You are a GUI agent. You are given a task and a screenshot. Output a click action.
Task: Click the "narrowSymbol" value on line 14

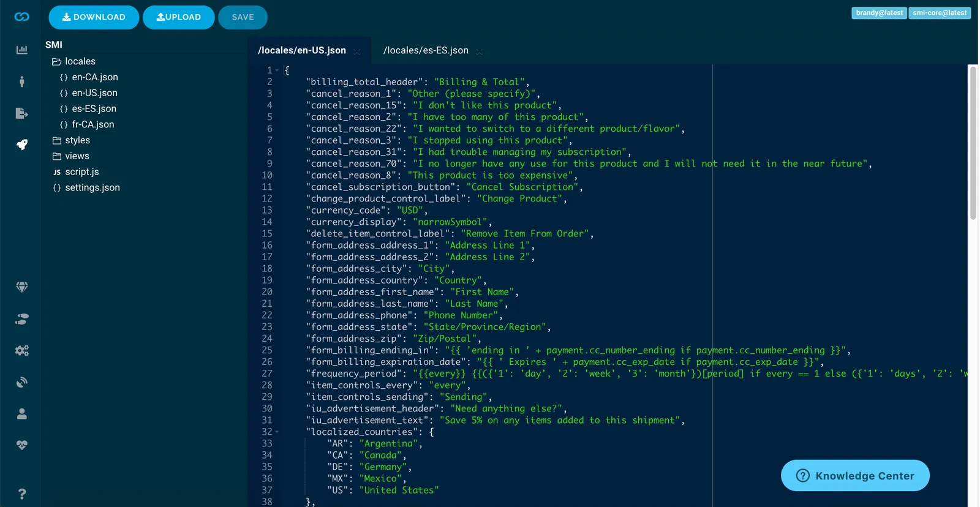(x=450, y=222)
